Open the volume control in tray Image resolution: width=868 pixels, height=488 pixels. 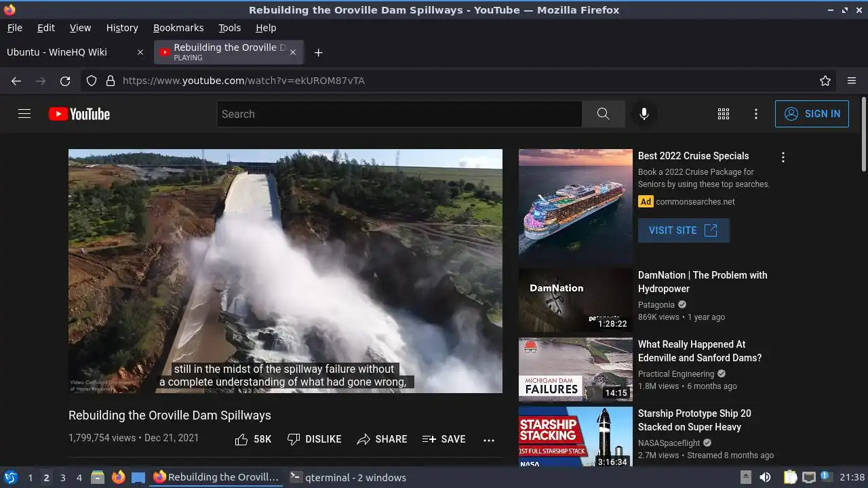[x=765, y=477]
